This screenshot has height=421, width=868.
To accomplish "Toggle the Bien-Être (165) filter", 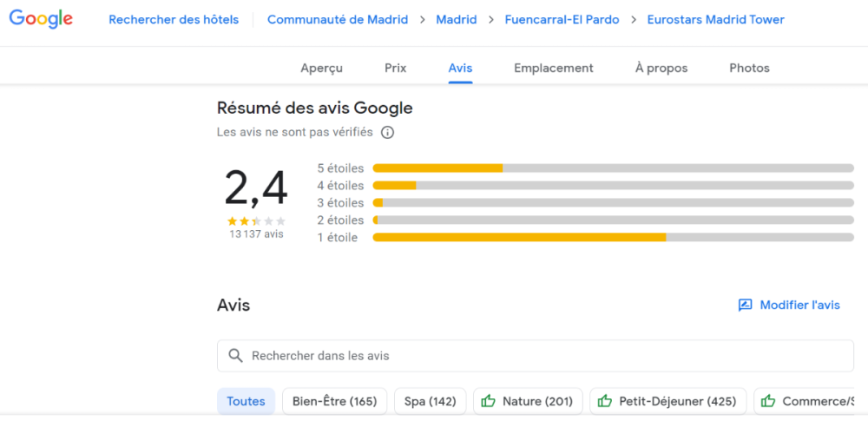I will tap(334, 401).
